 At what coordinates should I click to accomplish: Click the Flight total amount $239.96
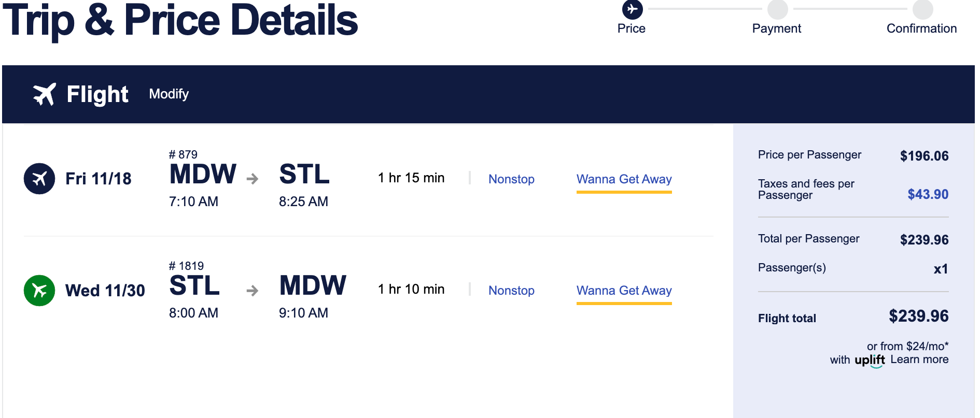pos(918,316)
